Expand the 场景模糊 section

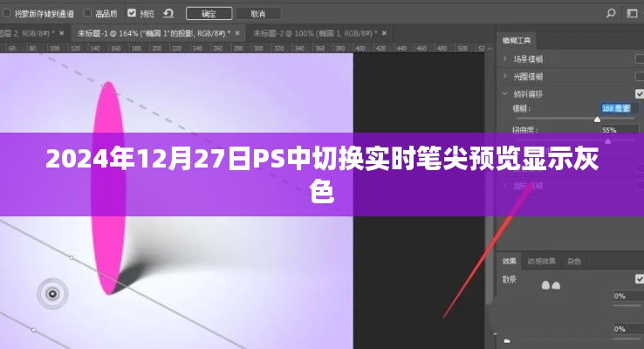point(505,58)
